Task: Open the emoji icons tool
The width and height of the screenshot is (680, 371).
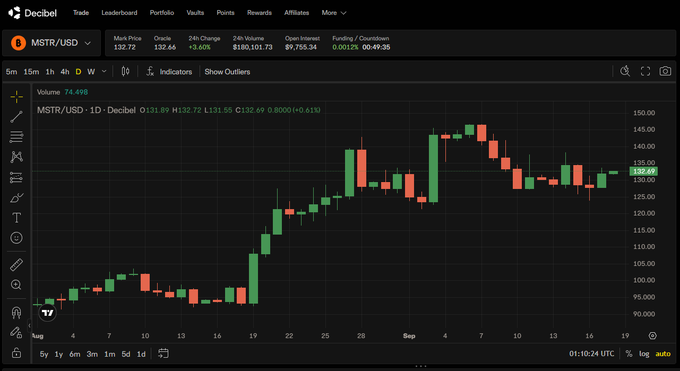Action: click(16, 238)
